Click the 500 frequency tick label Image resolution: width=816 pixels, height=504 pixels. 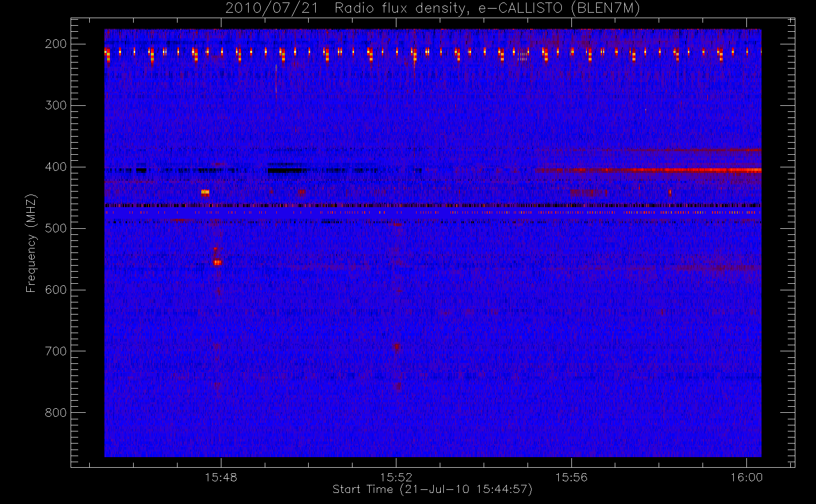(56, 228)
